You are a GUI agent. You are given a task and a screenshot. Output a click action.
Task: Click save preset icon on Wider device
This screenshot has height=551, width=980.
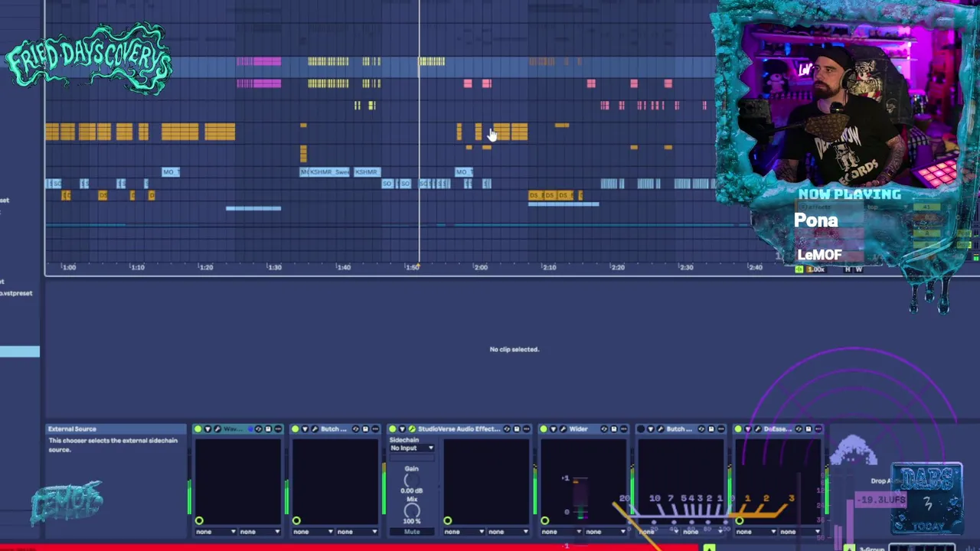pos(614,429)
